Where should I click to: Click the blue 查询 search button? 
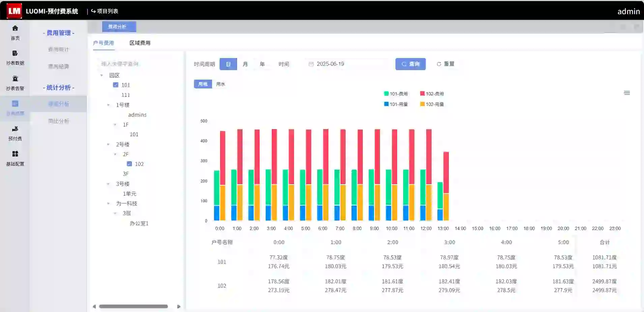point(410,64)
